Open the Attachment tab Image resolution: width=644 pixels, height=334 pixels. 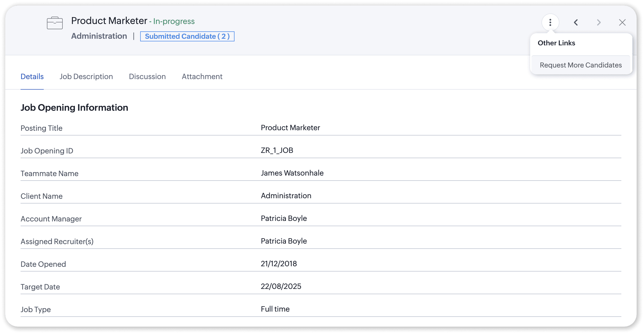click(x=202, y=76)
